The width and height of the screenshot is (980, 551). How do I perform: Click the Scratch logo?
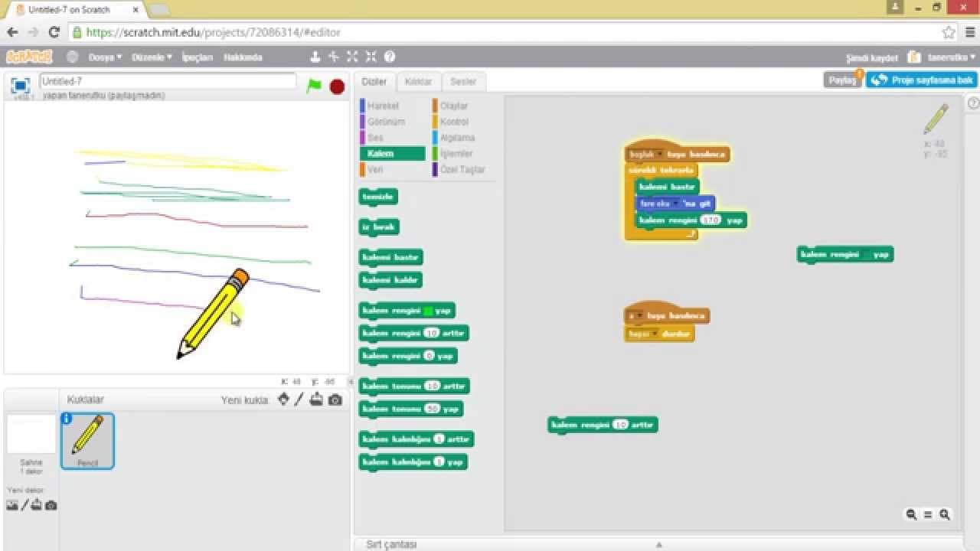pyautogui.click(x=29, y=57)
